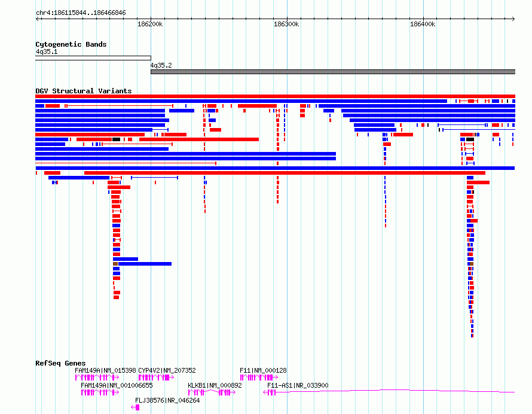Click the 186300k ruler label
This screenshot has width=532, height=414.
click(286, 24)
